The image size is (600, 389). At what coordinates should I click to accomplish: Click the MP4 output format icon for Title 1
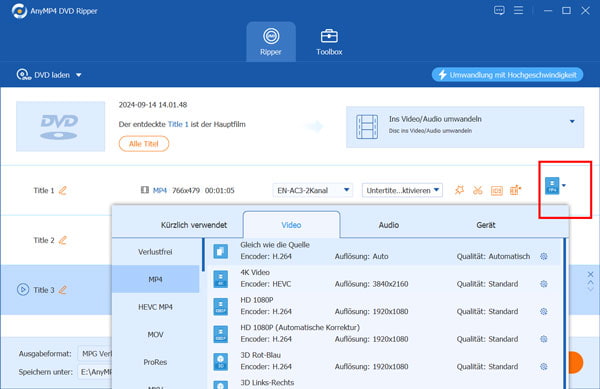tap(552, 186)
